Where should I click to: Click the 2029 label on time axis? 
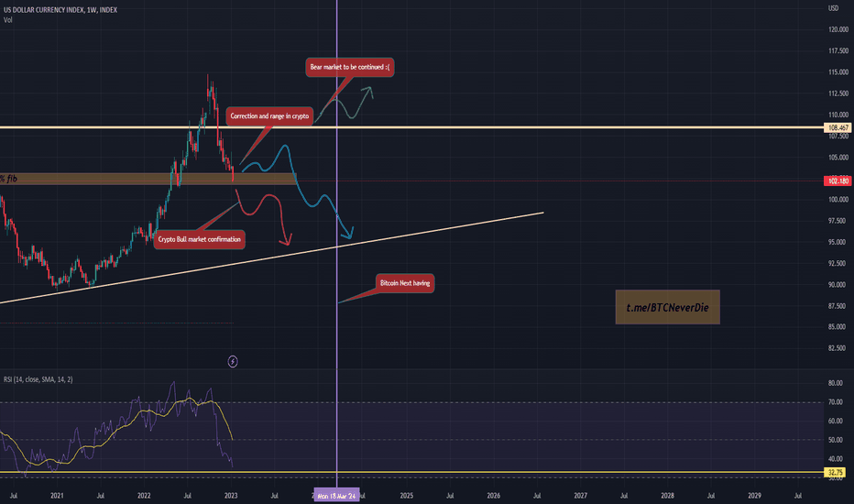[754, 496]
